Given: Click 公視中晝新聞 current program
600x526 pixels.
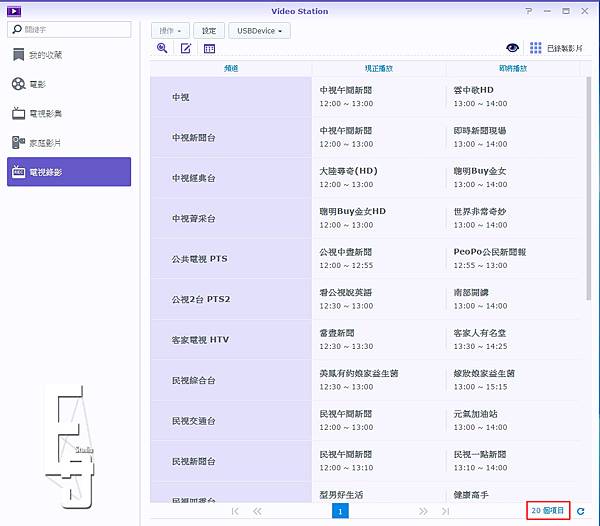Looking at the screenshot, I should [x=346, y=252].
